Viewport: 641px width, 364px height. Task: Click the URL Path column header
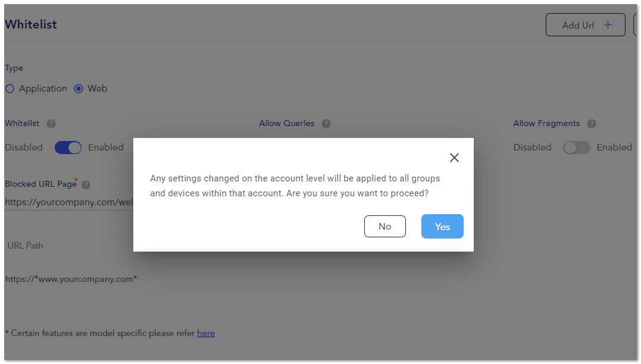26,246
